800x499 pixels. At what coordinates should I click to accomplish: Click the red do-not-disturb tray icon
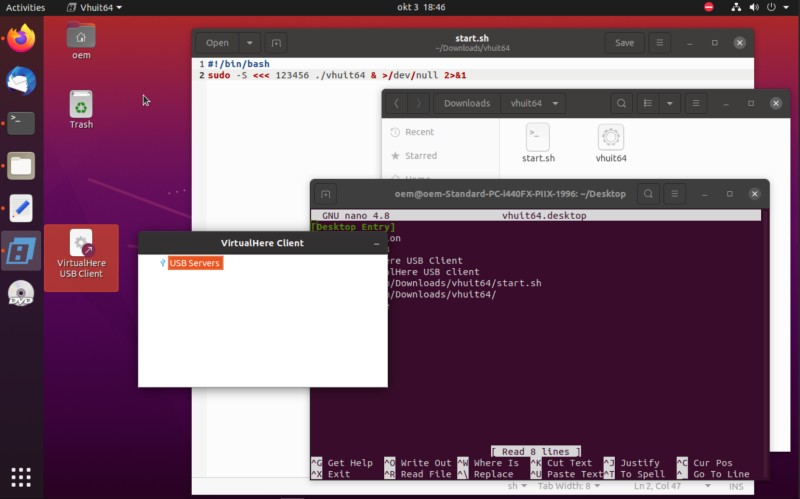pyautogui.click(x=709, y=7)
